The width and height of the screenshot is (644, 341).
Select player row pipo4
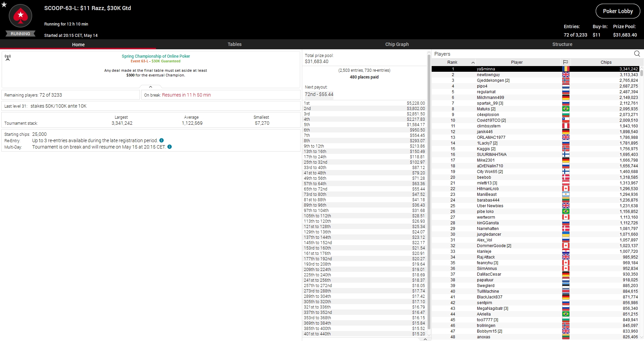coord(535,86)
